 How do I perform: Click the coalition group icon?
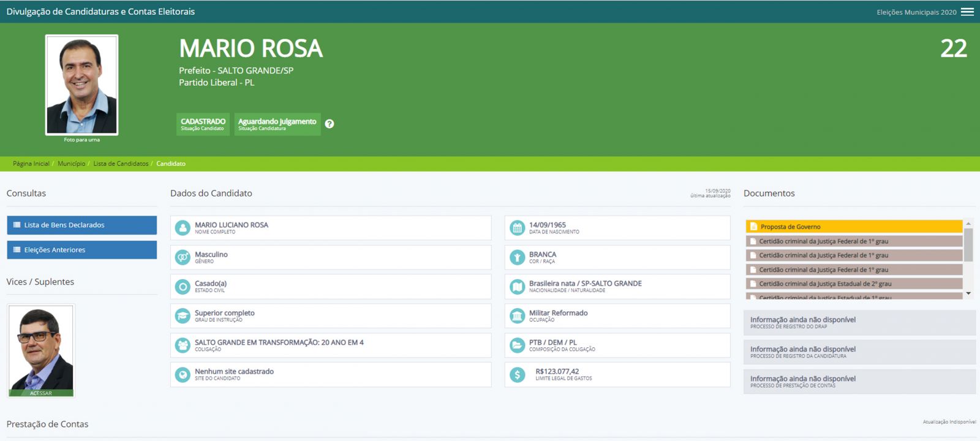pyautogui.click(x=183, y=345)
